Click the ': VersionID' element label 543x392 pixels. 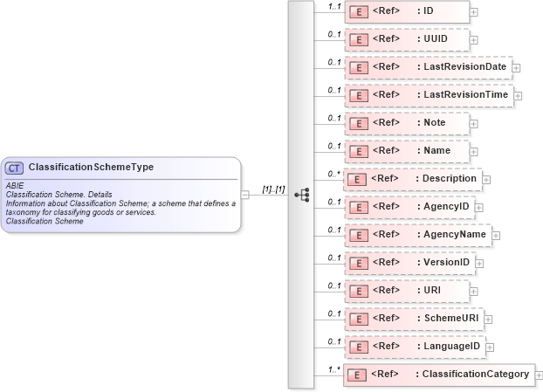pyautogui.click(x=443, y=262)
